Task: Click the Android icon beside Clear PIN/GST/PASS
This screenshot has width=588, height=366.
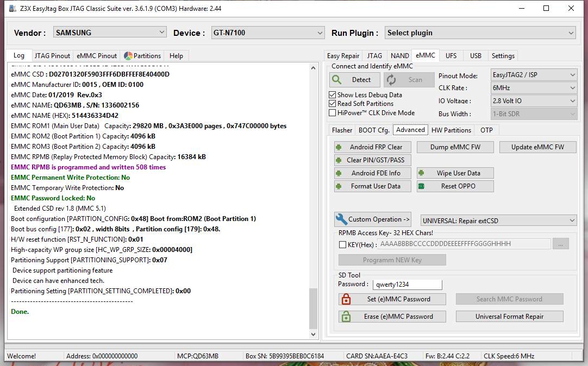Action: click(339, 160)
